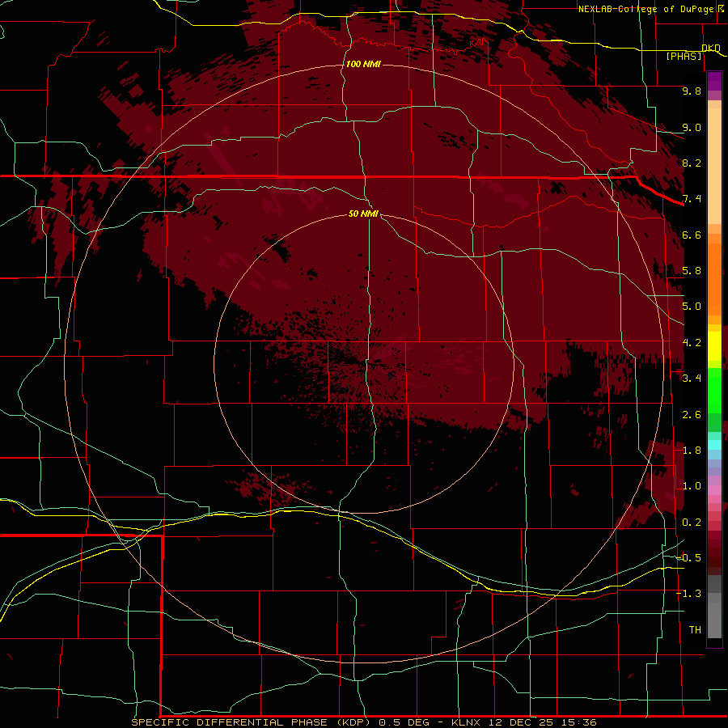
Task: Click the 50 NMI range ring label
Action: click(x=363, y=214)
